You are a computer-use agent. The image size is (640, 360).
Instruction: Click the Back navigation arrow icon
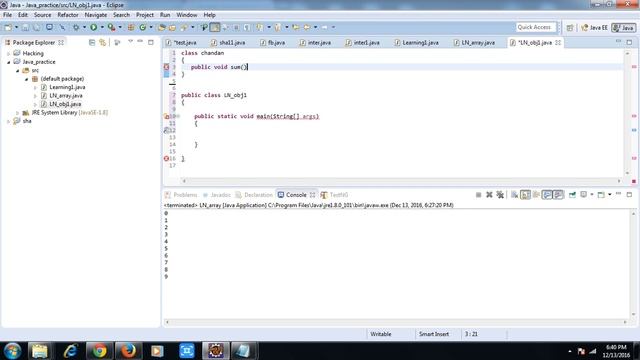coord(307,27)
